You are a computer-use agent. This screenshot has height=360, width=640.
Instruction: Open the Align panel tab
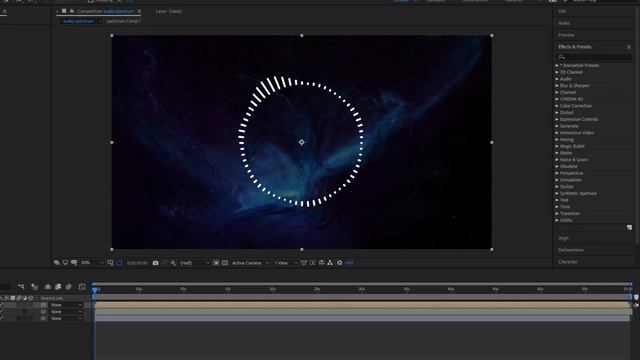tap(563, 238)
